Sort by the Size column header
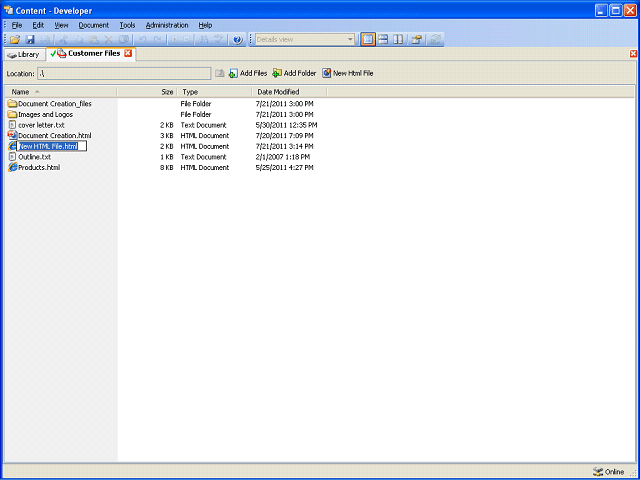Image resolution: width=640 pixels, height=480 pixels. [147, 92]
